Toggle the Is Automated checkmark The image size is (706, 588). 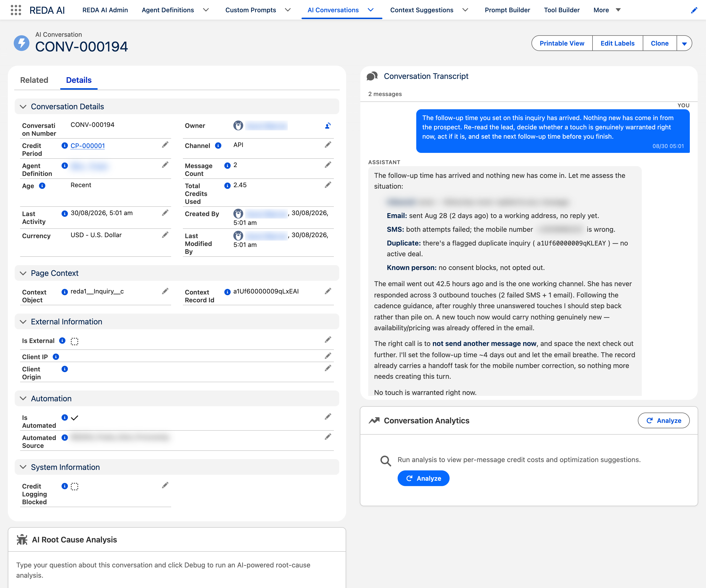point(75,418)
